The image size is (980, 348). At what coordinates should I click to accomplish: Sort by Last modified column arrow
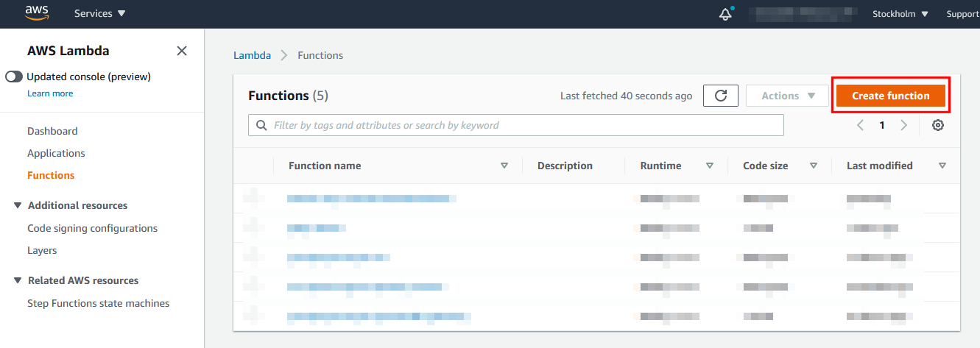pos(942,166)
